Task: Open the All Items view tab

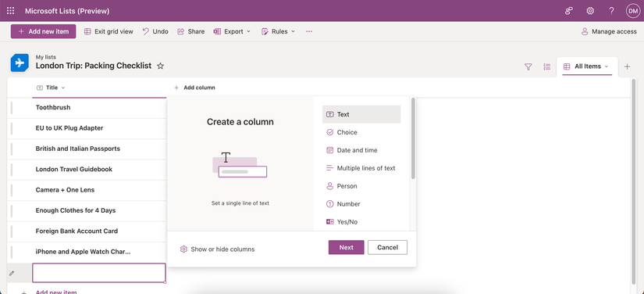Action: (x=587, y=66)
